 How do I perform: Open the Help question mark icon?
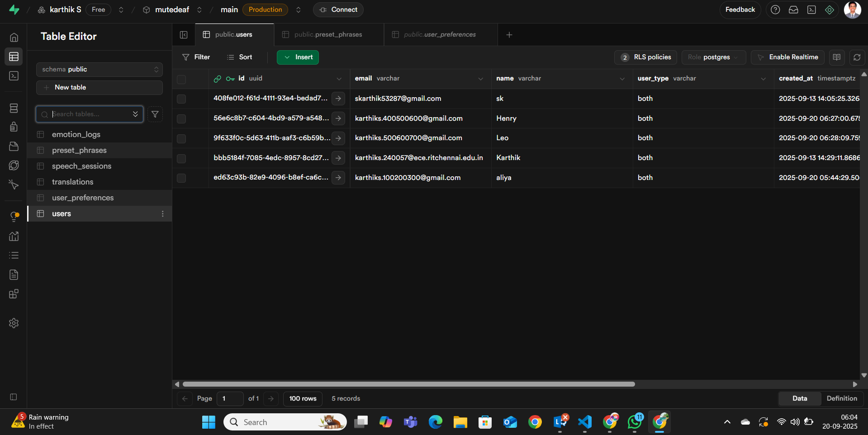click(x=775, y=9)
